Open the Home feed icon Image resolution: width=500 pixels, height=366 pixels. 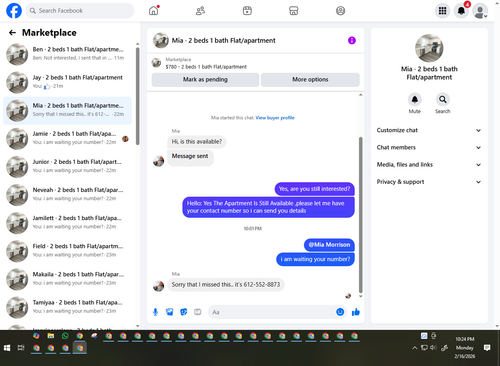coord(154,11)
